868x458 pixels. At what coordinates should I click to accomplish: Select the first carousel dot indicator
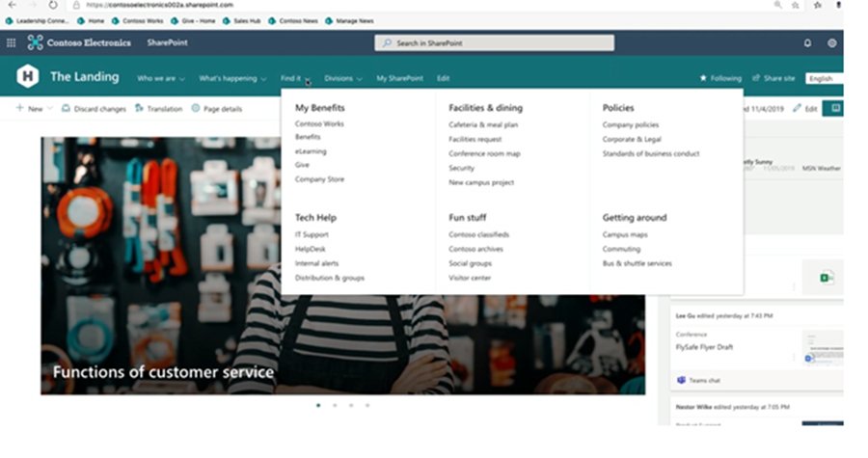(318, 405)
